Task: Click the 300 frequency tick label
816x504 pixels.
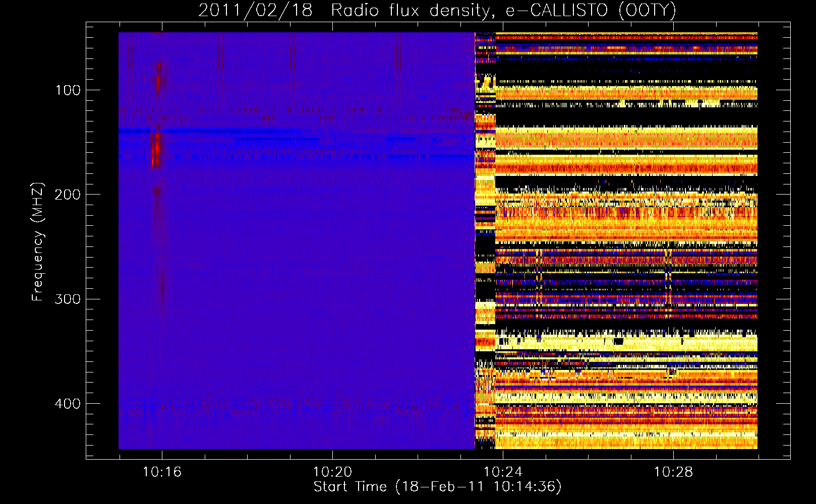Action: point(68,299)
